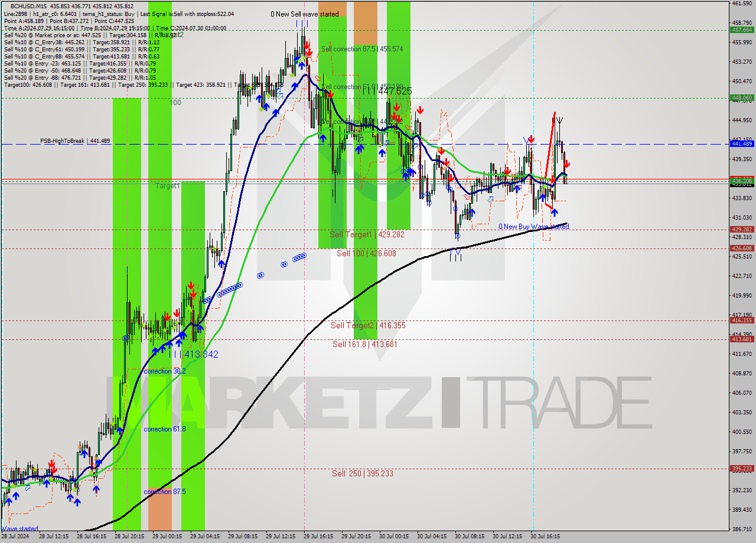
Task: Click the '30 Jul 00:15' time axis label
Action: point(395,537)
